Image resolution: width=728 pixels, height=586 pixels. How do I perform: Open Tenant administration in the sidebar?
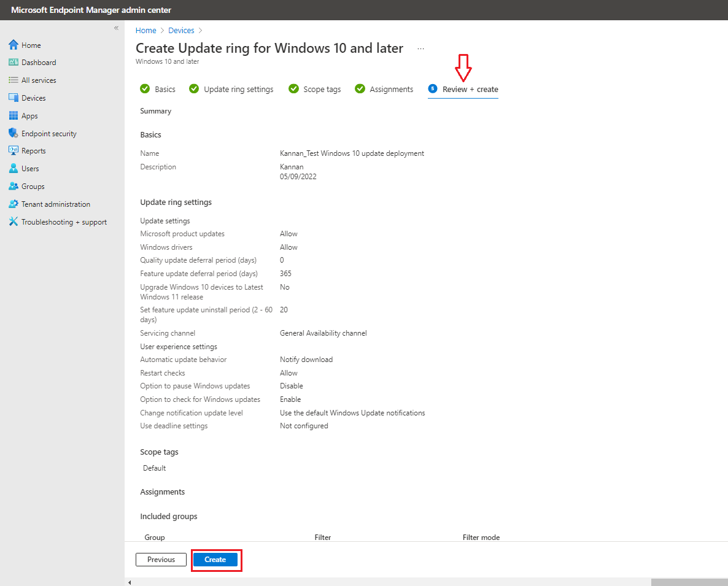[56, 204]
